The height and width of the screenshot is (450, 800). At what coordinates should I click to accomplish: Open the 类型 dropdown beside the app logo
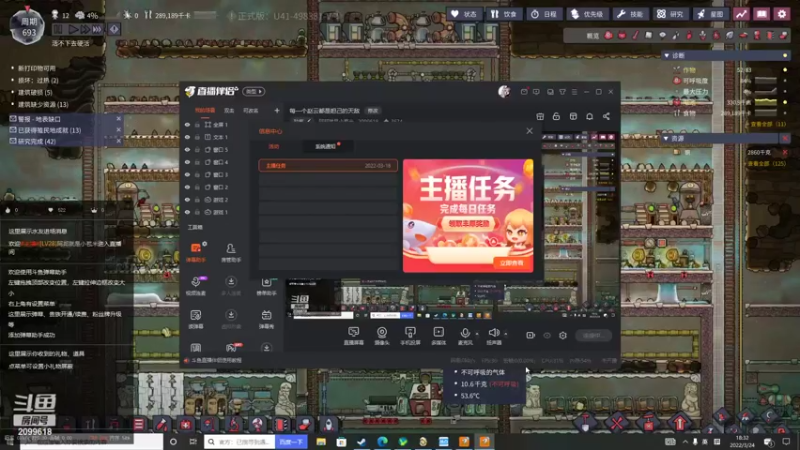[x=254, y=91]
